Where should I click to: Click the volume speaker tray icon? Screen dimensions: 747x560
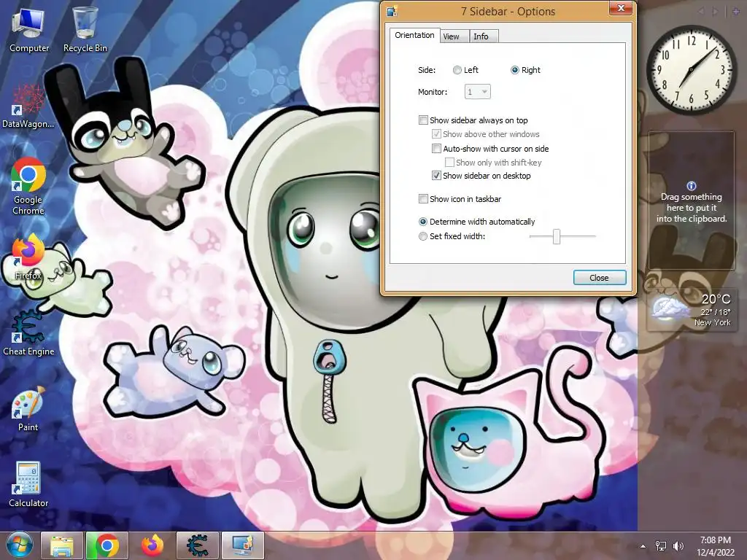click(x=678, y=546)
